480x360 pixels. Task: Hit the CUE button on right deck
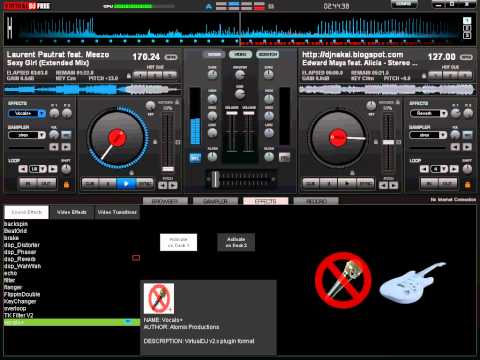[311, 184]
